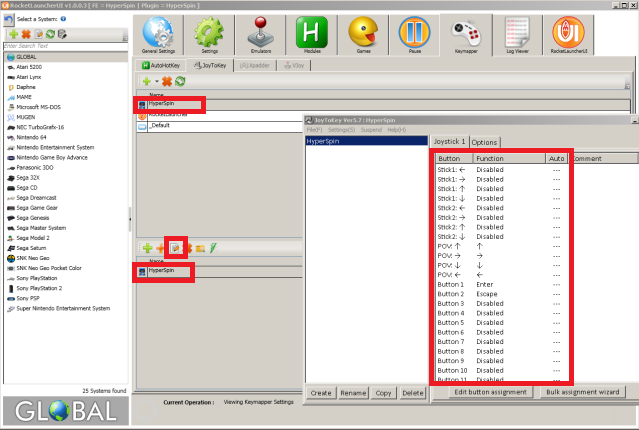This screenshot has width=639, height=430.
Task: Click the Function column header
Action: (509, 159)
